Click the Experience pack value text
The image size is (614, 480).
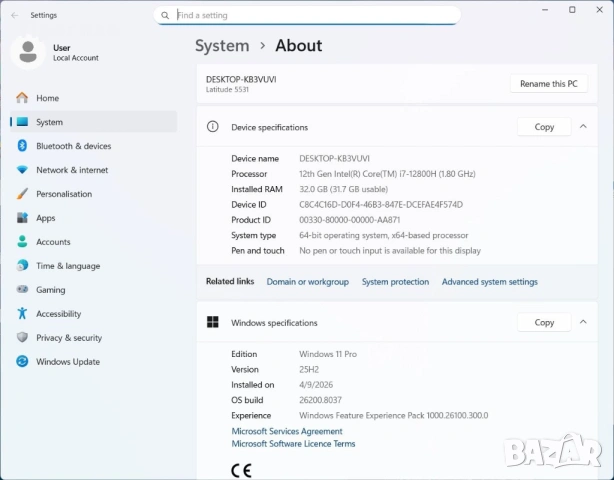click(x=394, y=415)
